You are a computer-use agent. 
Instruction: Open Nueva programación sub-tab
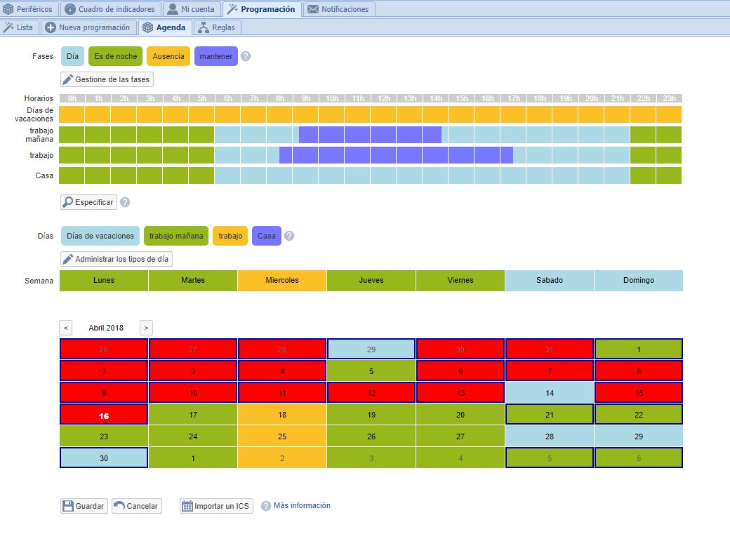88,27
